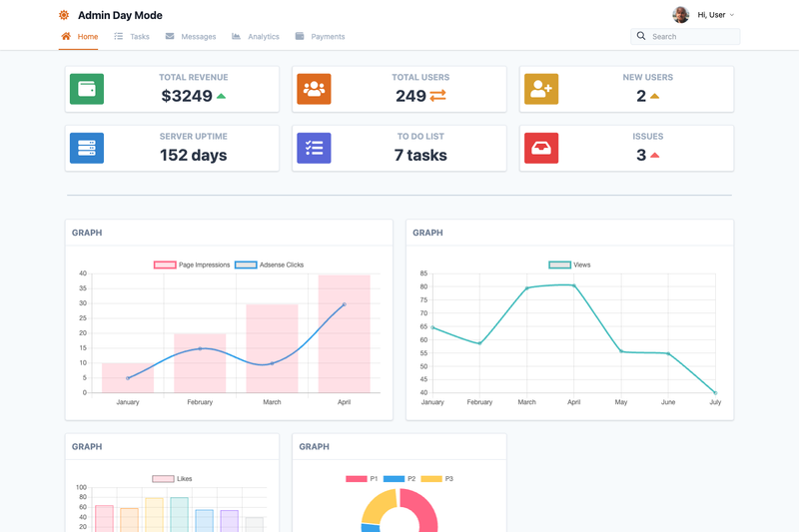Click the TOTAL REVENUE label

193,78
